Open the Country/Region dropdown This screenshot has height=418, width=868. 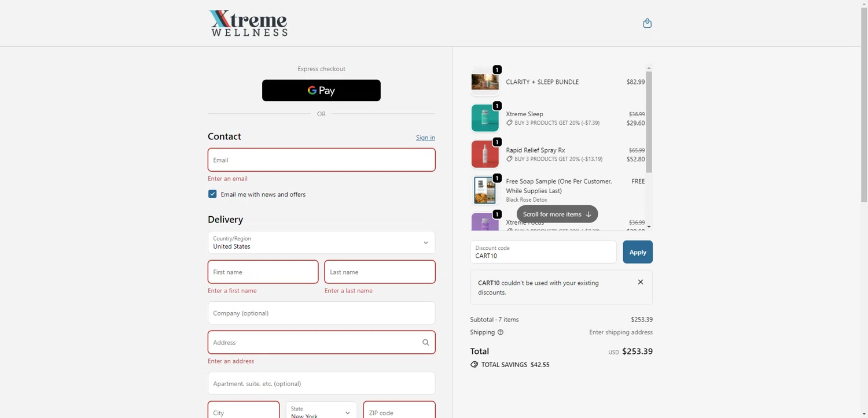point(321,242)
